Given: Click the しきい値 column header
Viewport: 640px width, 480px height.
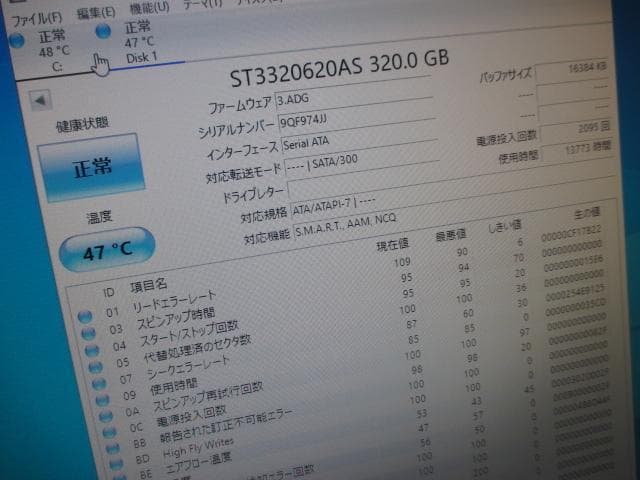Looking at the screenshot, I should (505, 225).
